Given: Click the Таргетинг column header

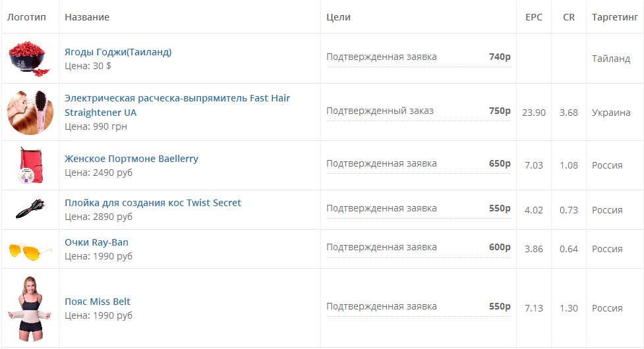Looking at the screenshot, I should [614, 17].
